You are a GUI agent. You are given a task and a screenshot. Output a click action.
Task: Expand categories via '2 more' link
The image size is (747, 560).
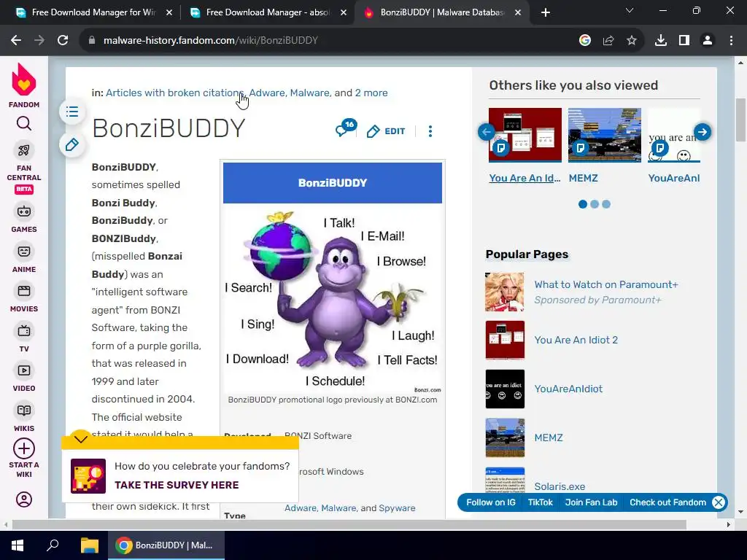[x=371, y=93]
